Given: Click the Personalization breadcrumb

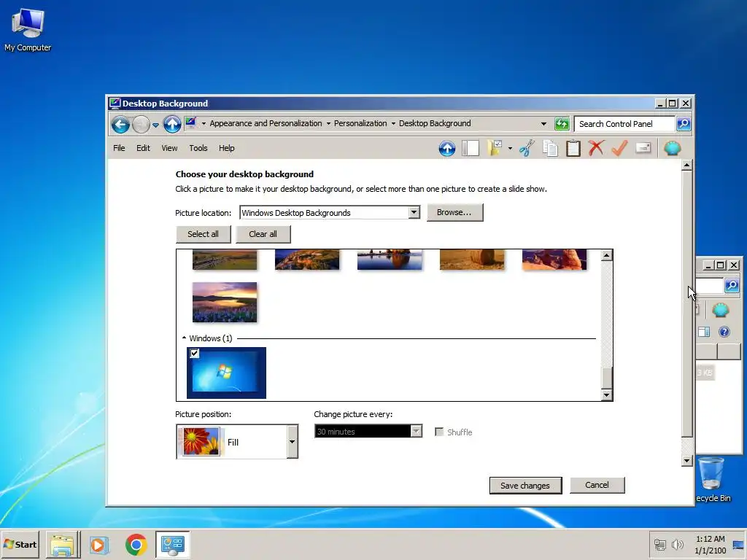Looking at the screenshot, I should 360,123.
